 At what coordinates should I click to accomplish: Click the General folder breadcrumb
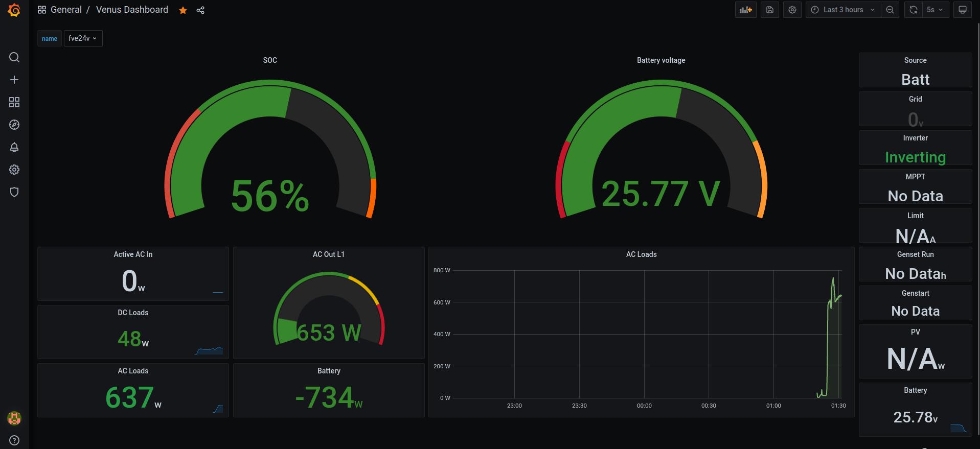pyautogui.click(x=66, y=10)
